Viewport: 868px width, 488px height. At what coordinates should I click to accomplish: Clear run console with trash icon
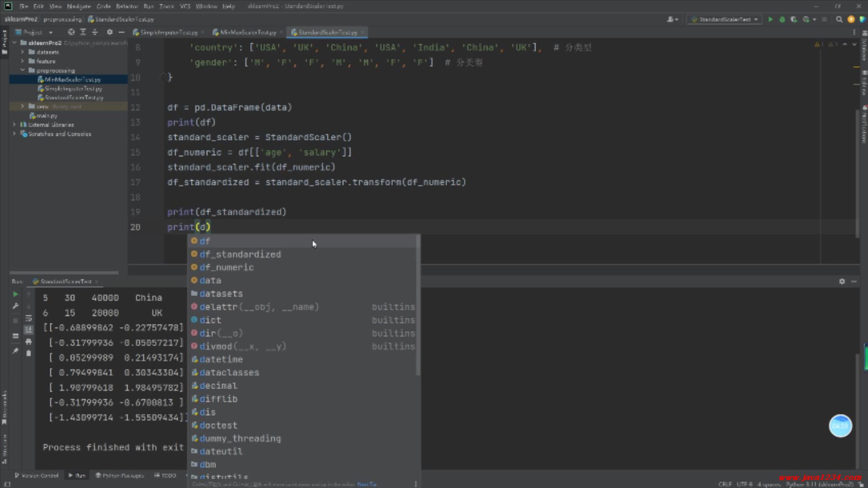28,353
